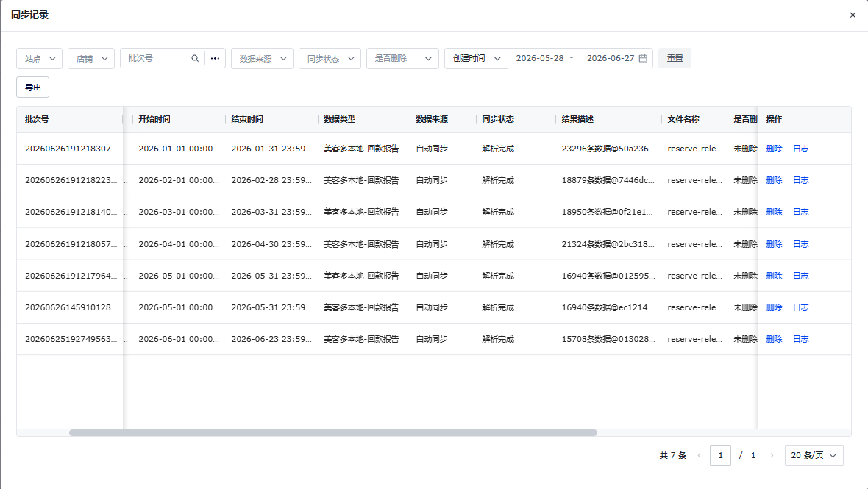
Task: Select end date 2026-06-27 field
Action: pos(610,58)
